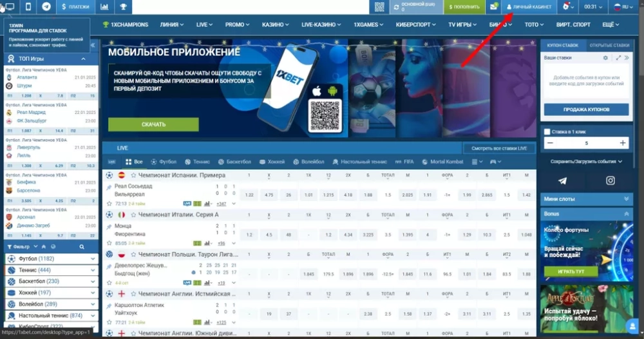Increase stake with plus button

point(623,143)
